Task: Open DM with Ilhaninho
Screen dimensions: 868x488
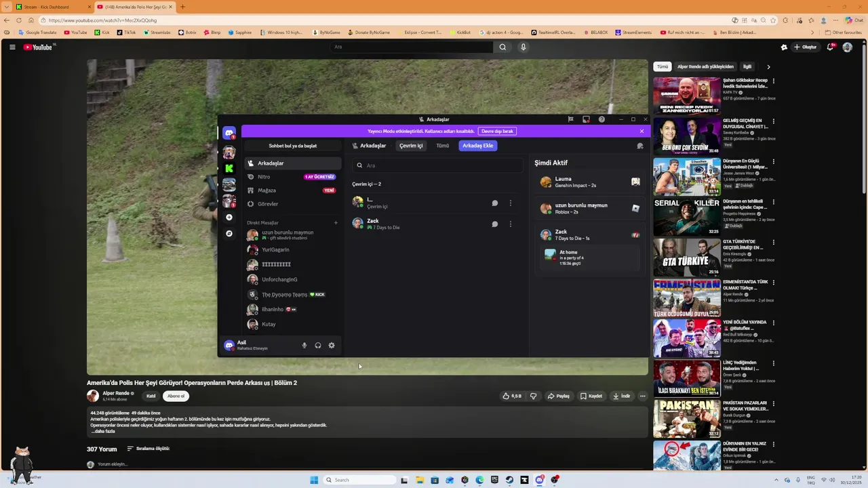Action: [x=293, y=310]
